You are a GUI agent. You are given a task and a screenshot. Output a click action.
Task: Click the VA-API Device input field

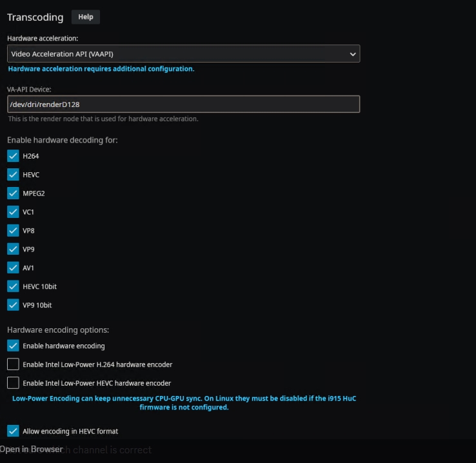coord(183,104)
